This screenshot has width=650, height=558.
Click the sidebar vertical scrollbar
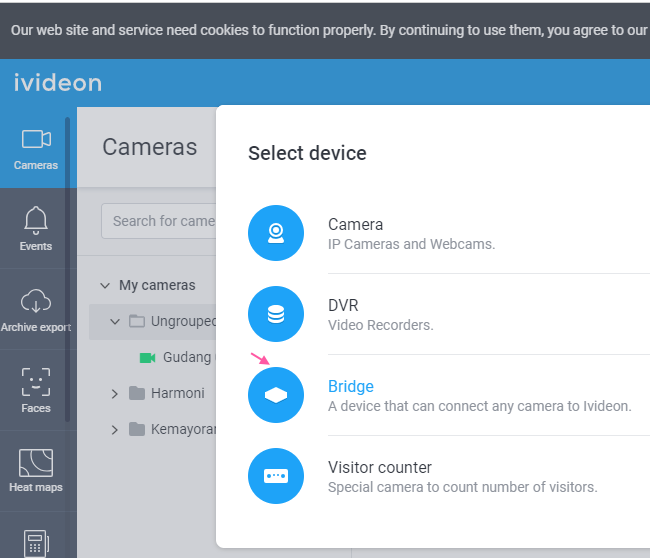click(67, 269)
